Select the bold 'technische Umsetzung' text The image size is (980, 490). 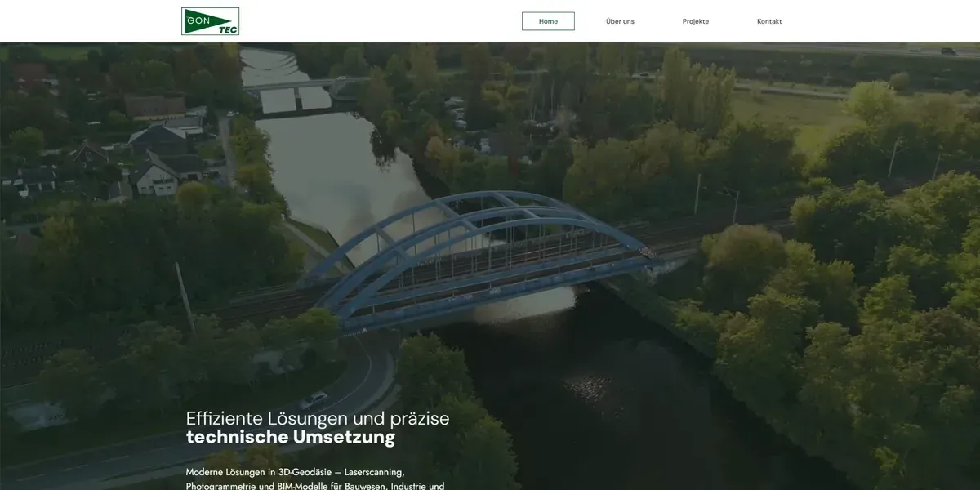pos(290,438)
